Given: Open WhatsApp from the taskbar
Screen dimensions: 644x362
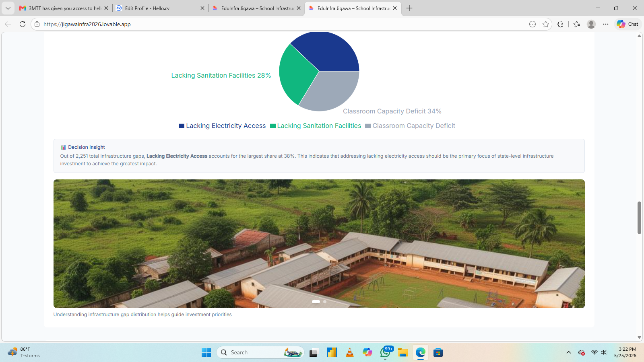Looking at the screenshot, I should point(385,353).
